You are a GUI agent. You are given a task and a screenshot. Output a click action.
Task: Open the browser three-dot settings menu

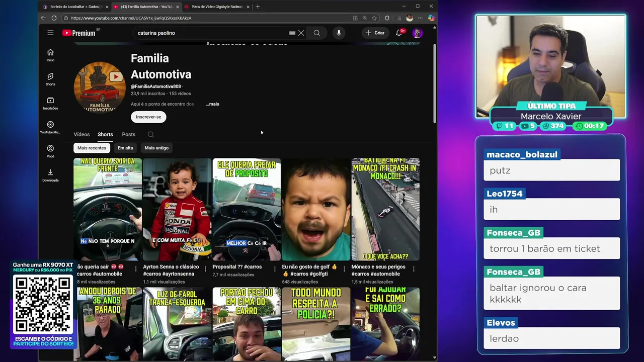420,18
